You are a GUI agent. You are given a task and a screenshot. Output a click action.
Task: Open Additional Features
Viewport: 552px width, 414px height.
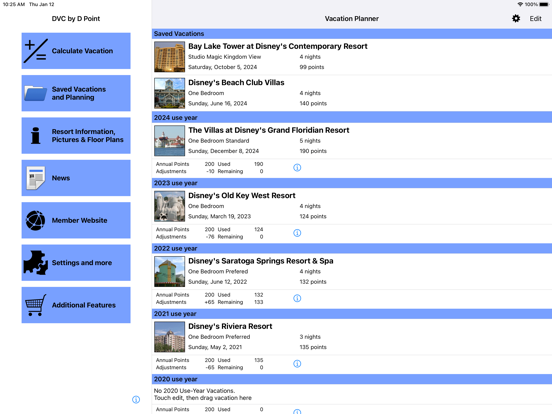(x=76, y=305)
